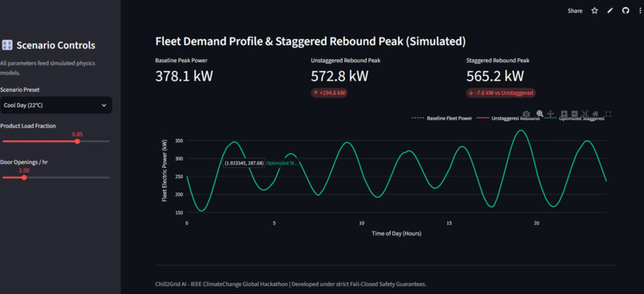This screenshot has width=644, height=294.
Task: Click the Time of Day (Hours) axis title
Action: click(396, 233)
